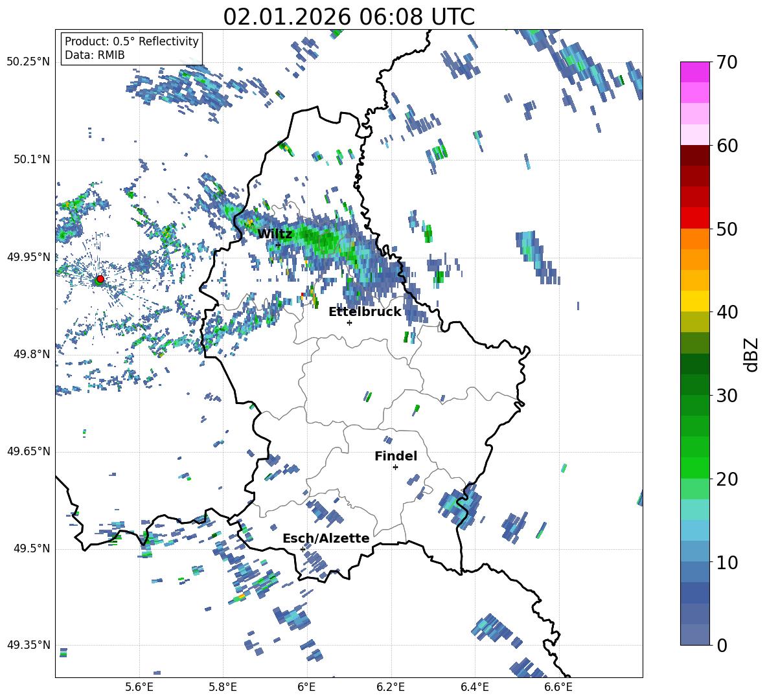The width and height of the screenshot is (767, 700).
Task: Click the 10 value on the colorbar
Action: 727,562
